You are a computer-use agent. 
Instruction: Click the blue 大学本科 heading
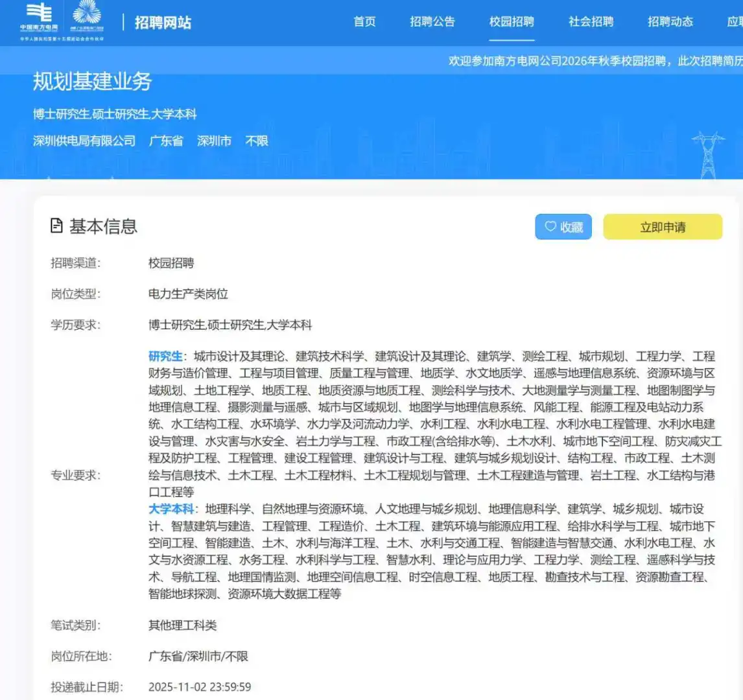click(171, 509)
